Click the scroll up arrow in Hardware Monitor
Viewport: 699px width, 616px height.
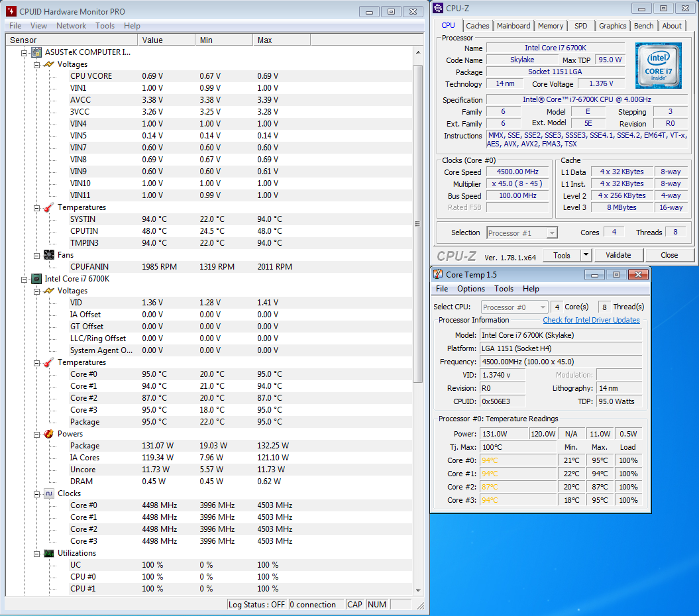417,52
